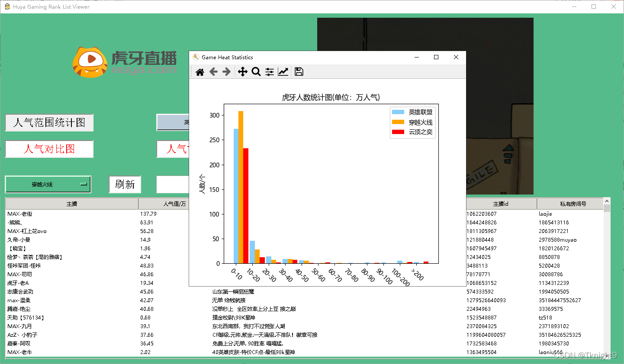Click the 云顶之弈 red legend swatch
The image size is (624, 364).
(398, 132)
